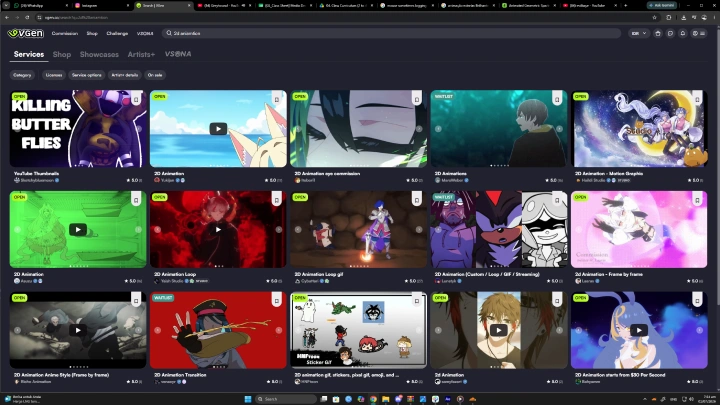Open 2D Animation (Custom / Loop / GIF / Streaming) title
Viewport: 720px width, 405px height.
tap(487, 274)
